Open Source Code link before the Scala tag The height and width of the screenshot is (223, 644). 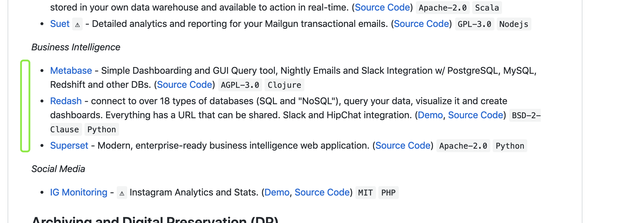pos(382,7)
